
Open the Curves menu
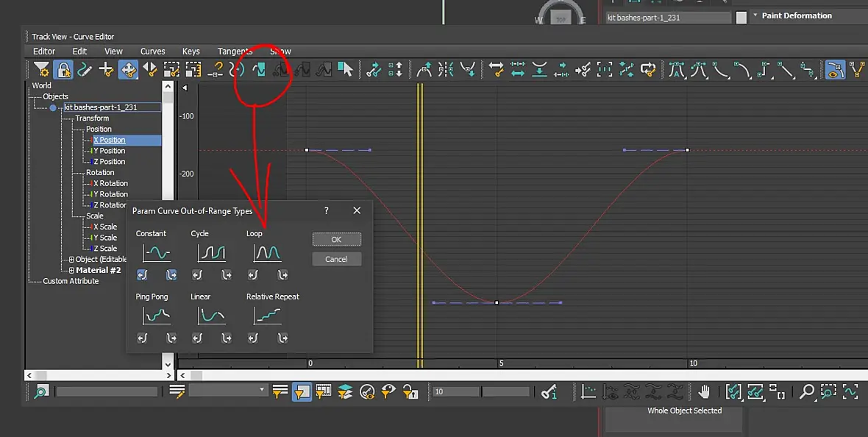[x=153, y=51]
